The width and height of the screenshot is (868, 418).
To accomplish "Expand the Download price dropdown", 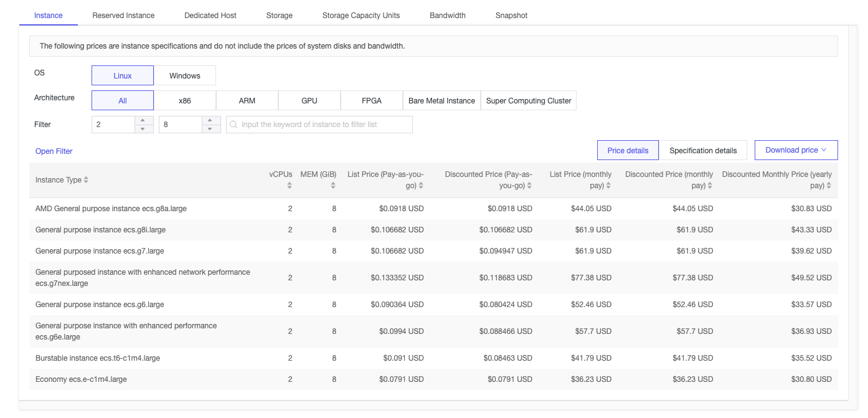I will [x=796, y=150].
